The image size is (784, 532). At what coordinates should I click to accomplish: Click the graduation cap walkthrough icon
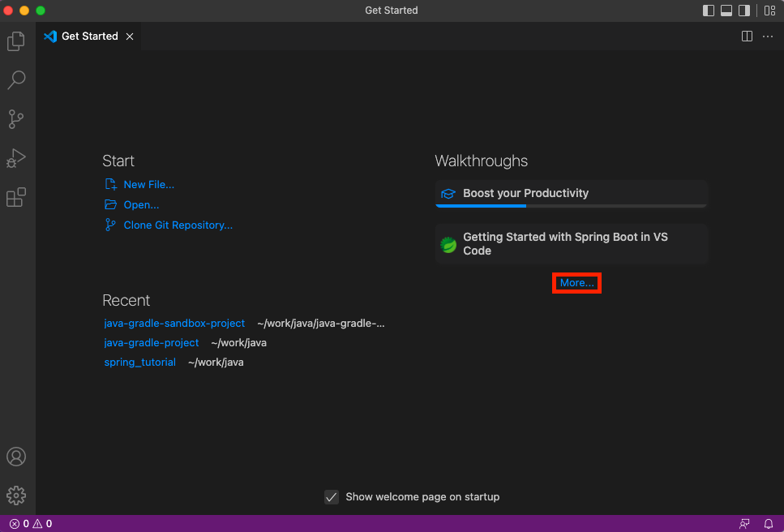tap(448, 194)
